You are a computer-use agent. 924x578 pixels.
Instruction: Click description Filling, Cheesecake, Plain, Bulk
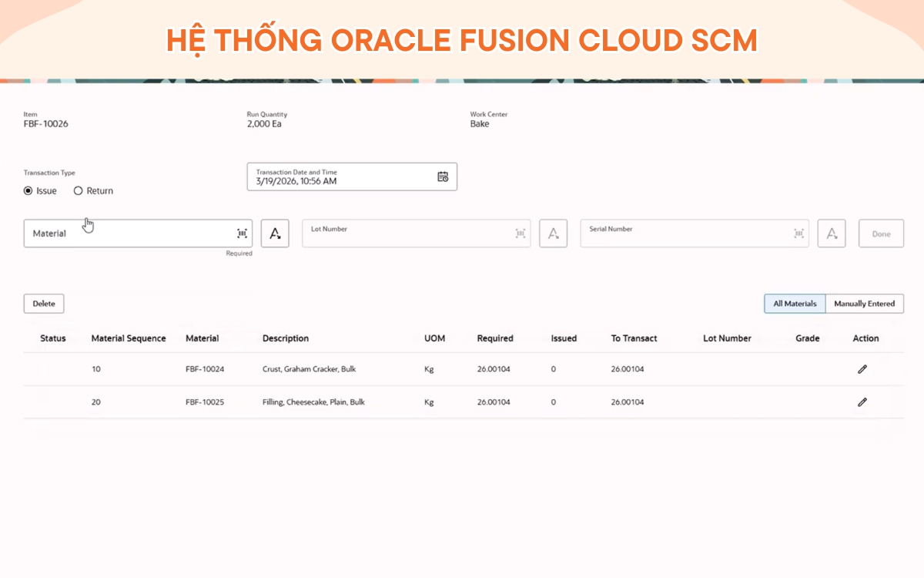pos(313,402)
